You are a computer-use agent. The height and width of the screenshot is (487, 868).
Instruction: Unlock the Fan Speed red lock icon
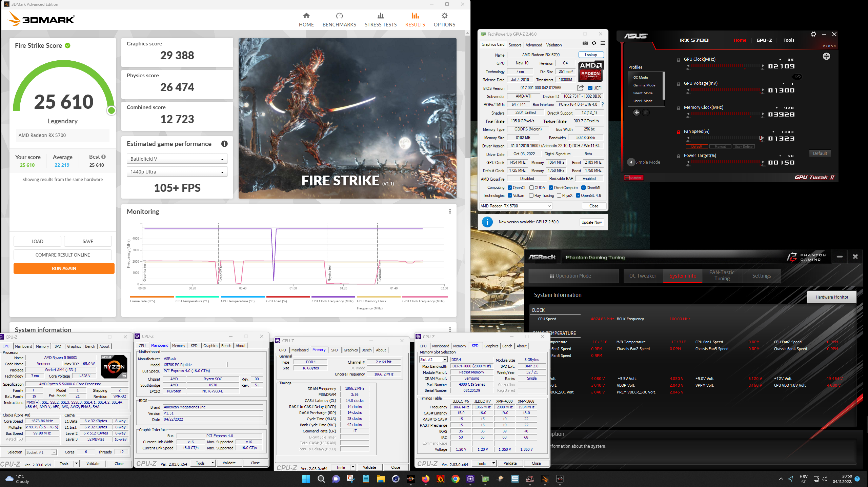tap(678, 132)
